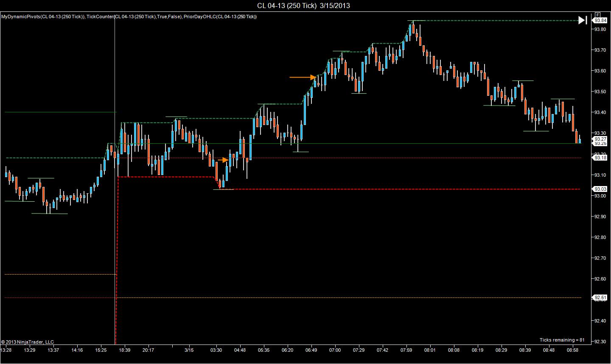Select the MyDynamicPivots indicator label
Image resolution: width=611 pixels, height=364 pixels.
point(42,17)
